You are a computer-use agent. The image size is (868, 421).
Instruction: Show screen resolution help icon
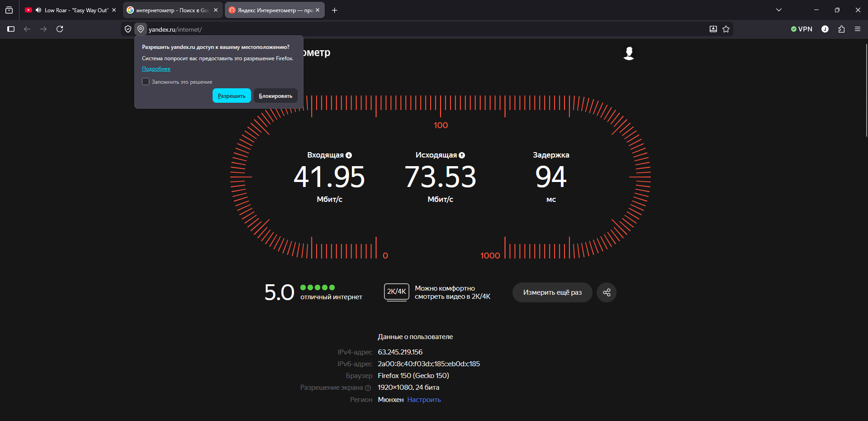coord(368,388)
